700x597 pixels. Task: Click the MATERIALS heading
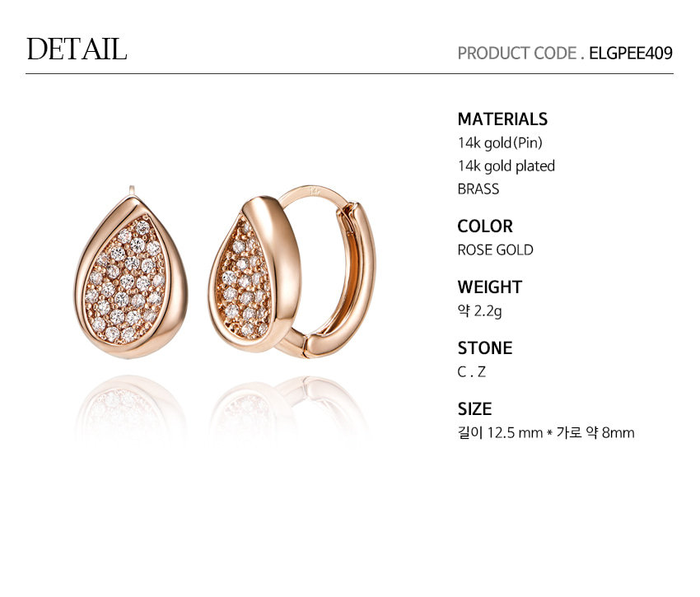coord(502,119)
